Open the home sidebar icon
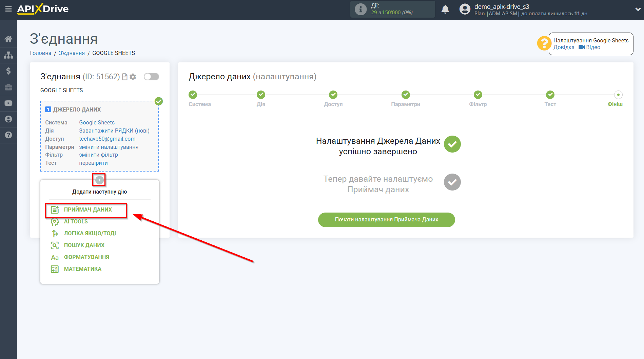This screenshot has width=644, height=359. click(8, 39)
